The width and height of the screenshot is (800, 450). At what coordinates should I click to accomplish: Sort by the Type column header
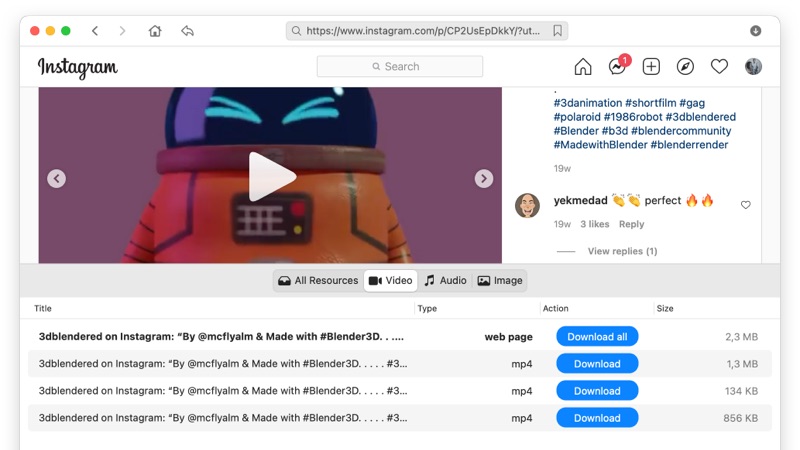(x=427, y=308)
